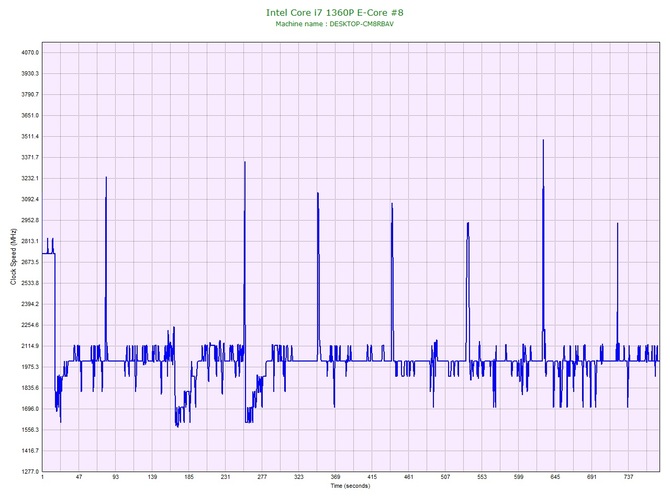The height and width of the screenshot is (503, 670).
Task: Click the 3092.4 y-axis value
Action: pos(30,199)
